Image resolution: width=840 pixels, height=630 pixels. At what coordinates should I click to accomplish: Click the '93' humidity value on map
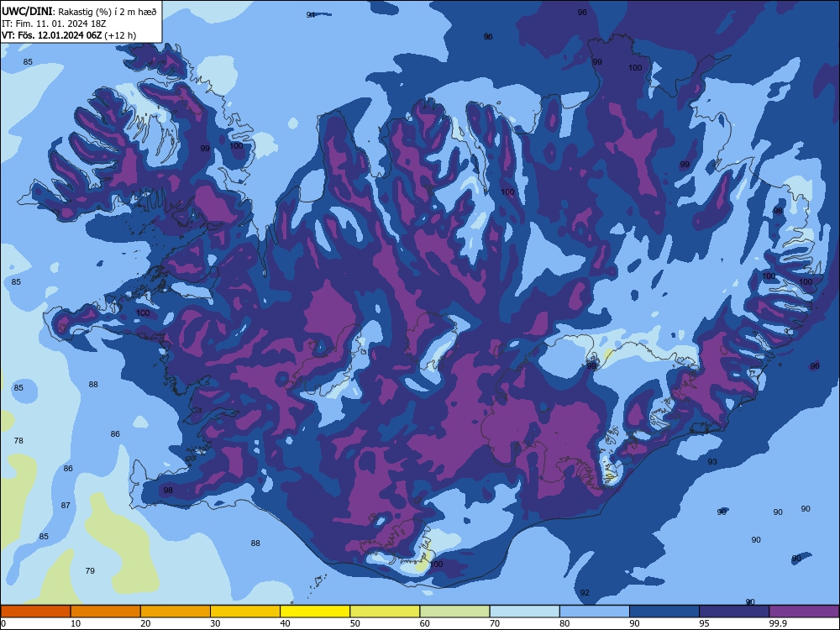[x=712, y=461]
